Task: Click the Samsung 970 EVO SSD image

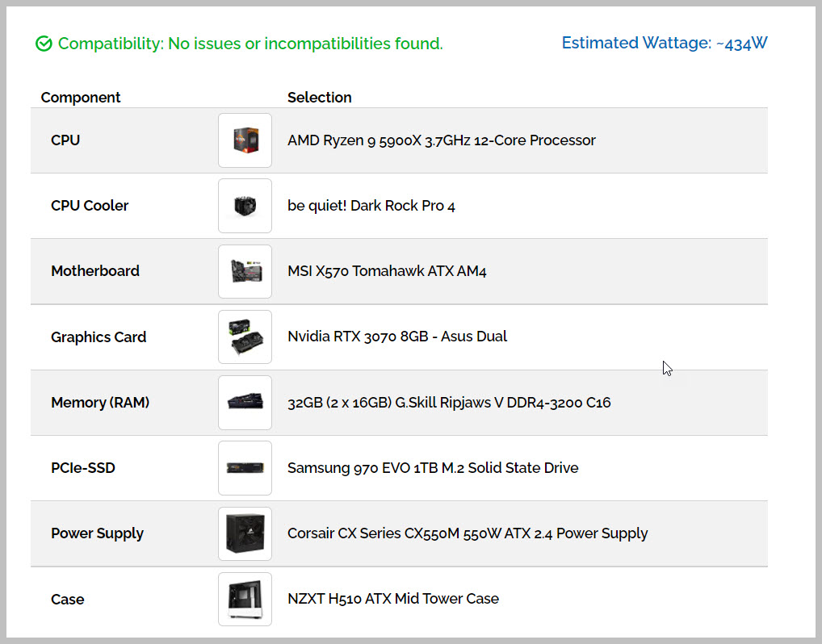Action: coord(245,468)
